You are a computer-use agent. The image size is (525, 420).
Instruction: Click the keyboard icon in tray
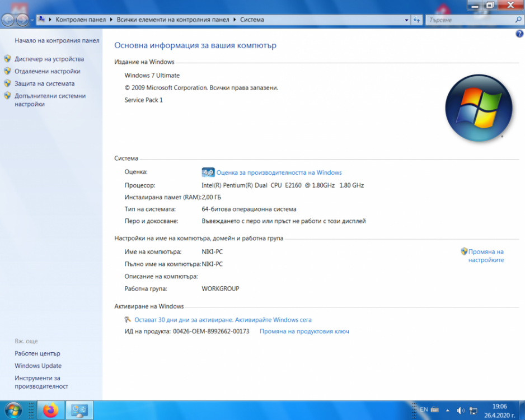coord(435,409)
